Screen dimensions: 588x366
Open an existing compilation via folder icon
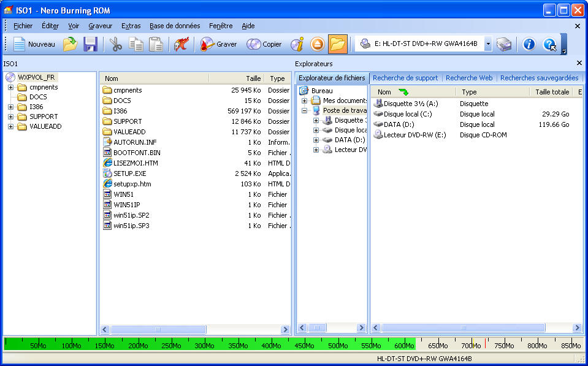71,44
